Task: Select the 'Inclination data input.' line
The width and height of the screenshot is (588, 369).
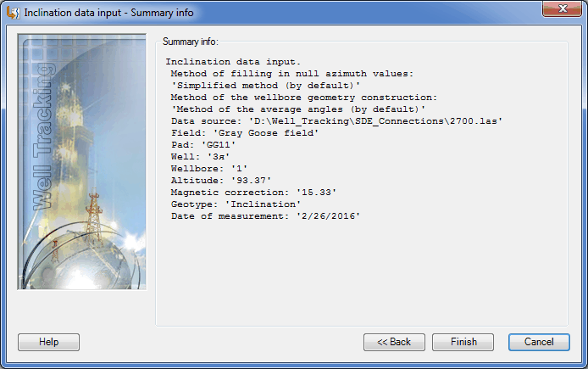Action: click(233, 62)
